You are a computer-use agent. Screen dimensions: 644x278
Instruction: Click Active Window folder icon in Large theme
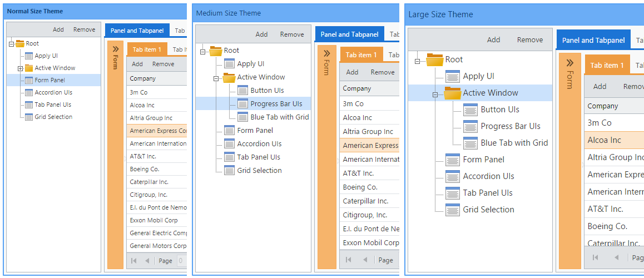[453, 93]
